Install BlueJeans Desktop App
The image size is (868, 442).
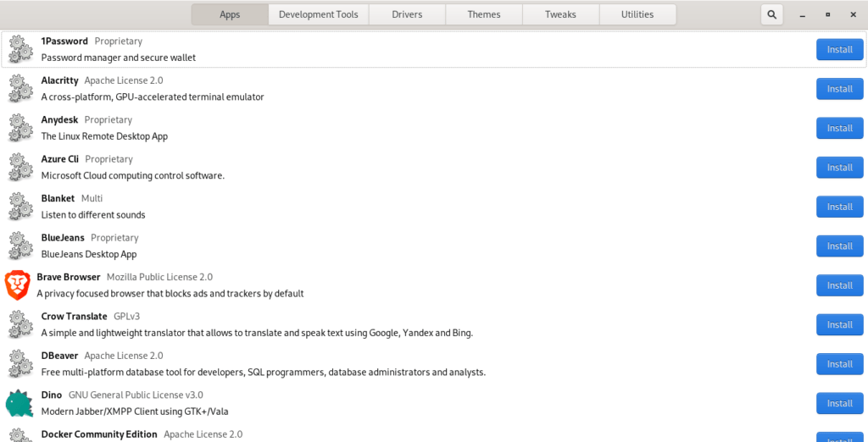click(839, 246)
